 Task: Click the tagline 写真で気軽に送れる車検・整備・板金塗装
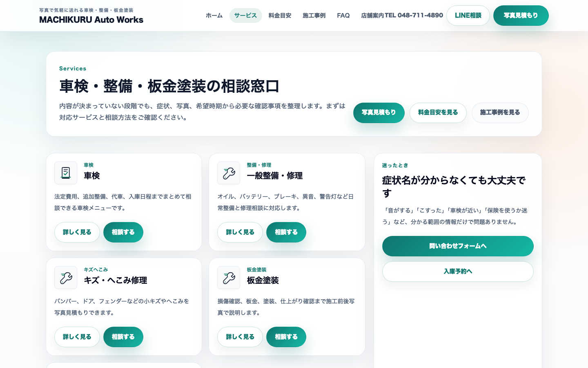coord(86,10)
